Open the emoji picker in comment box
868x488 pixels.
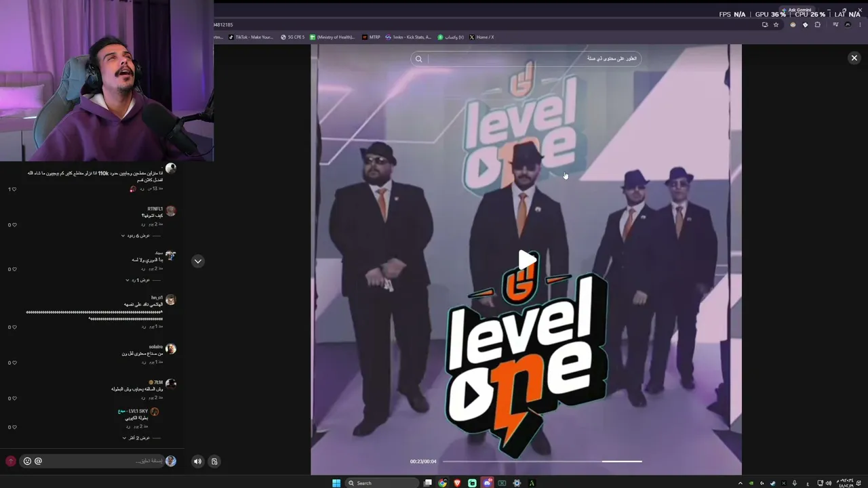(27, 461)
